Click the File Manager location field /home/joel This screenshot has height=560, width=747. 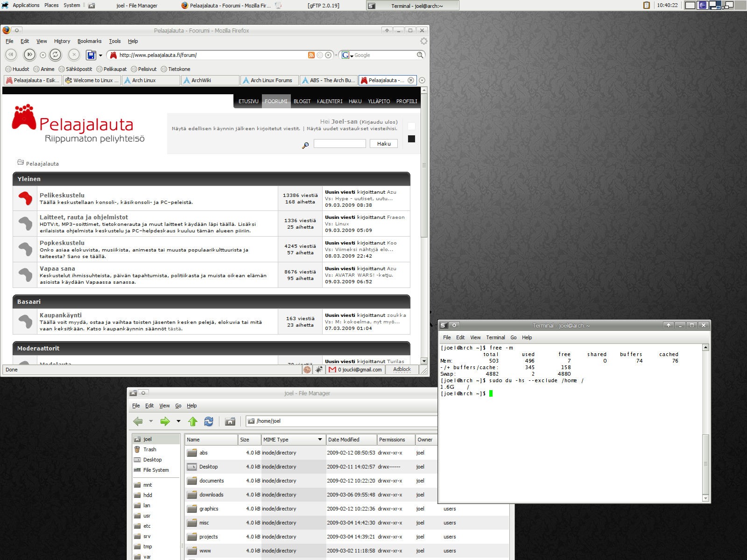click(x=341, y=421)
